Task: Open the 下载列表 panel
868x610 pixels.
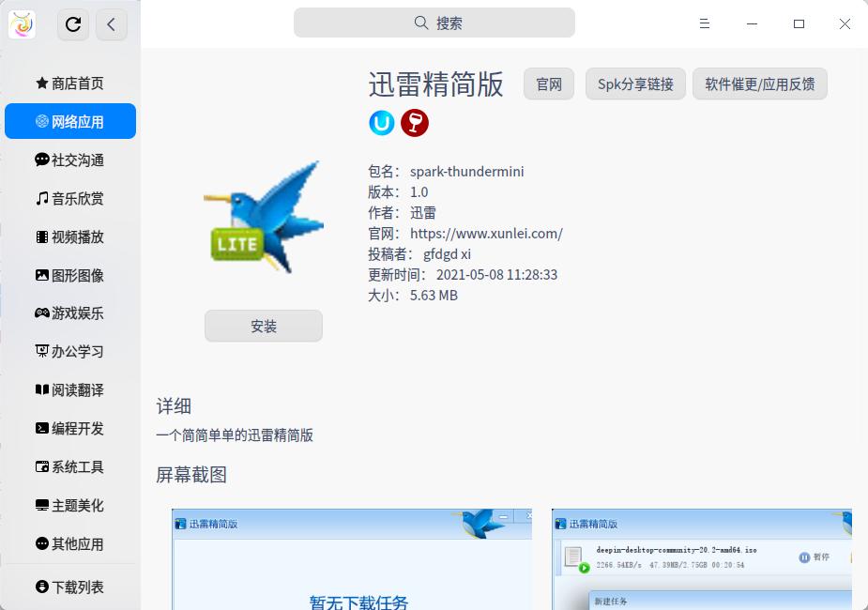Action: pos(70,587)
